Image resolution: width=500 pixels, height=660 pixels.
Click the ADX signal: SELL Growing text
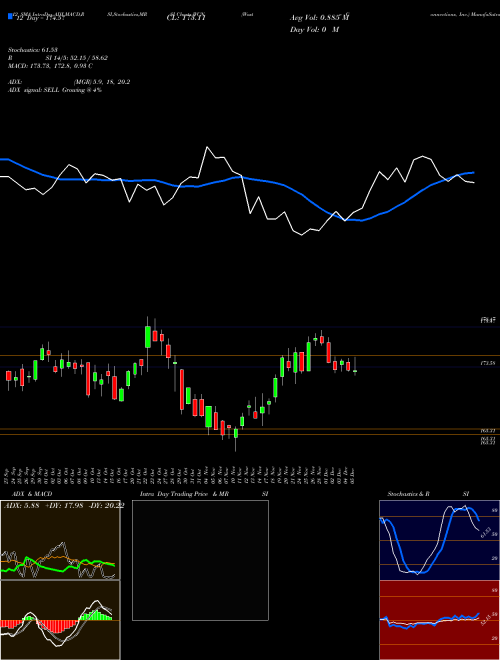55,90
